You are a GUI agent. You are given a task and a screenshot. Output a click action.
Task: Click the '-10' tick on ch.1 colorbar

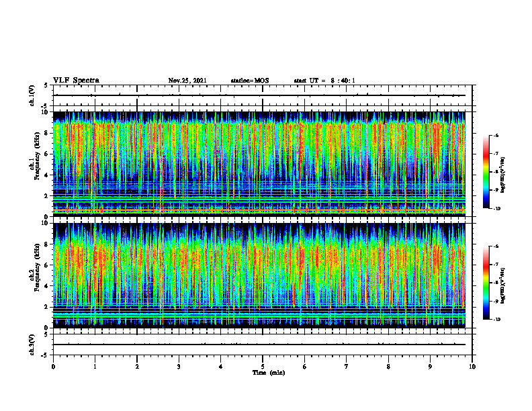497,209
